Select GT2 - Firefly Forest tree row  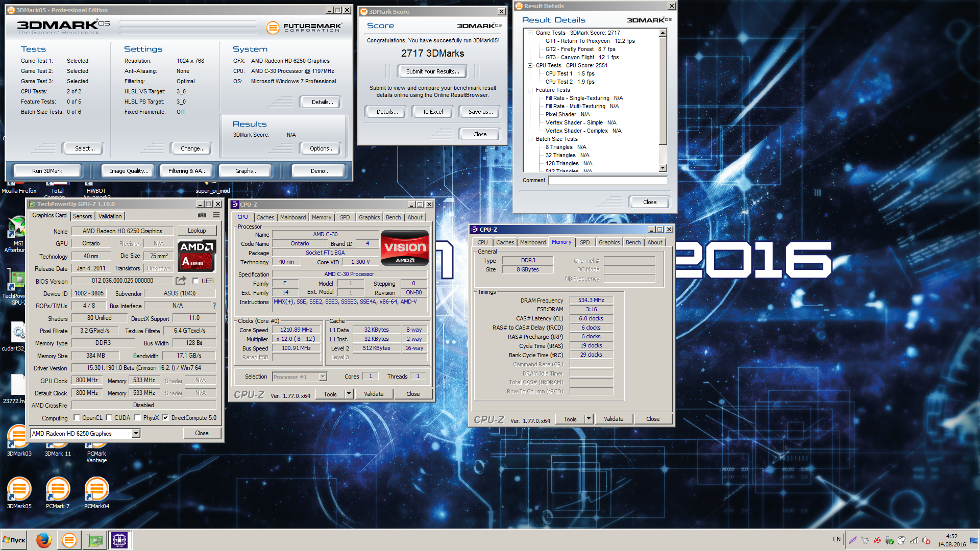(x=580, y=49)
